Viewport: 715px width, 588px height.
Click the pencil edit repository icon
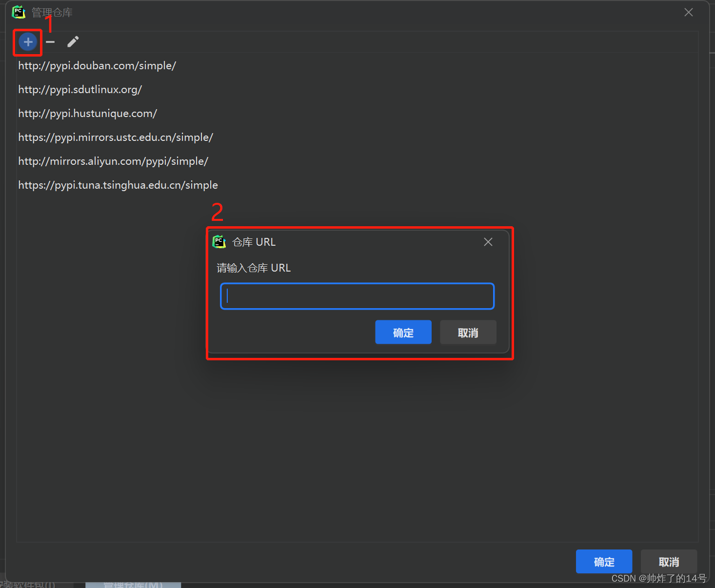pos(73,42)
